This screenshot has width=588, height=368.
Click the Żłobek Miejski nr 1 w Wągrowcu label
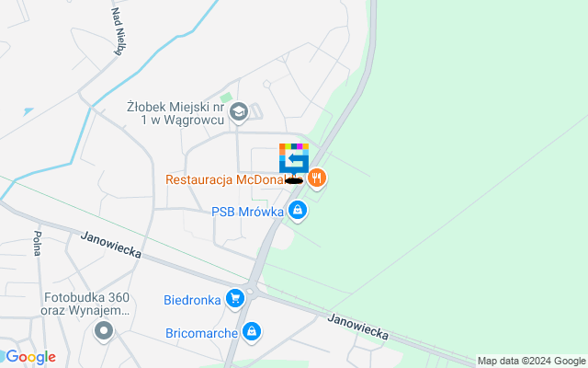click(175, 113)
